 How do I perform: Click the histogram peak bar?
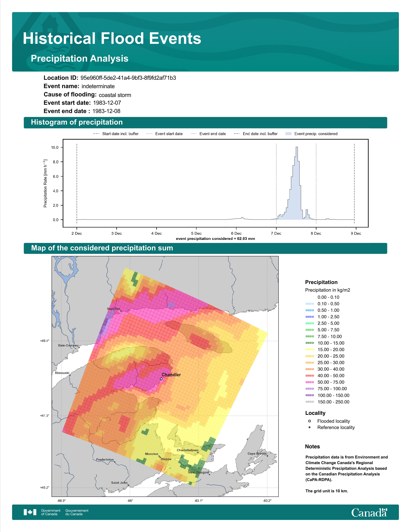297,183
